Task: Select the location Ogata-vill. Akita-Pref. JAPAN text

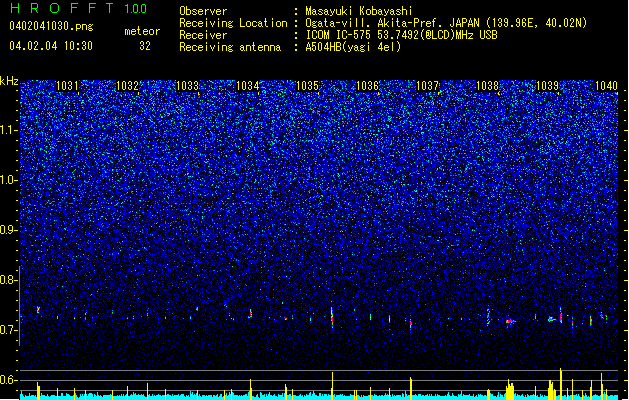Action: click(446, 23)
